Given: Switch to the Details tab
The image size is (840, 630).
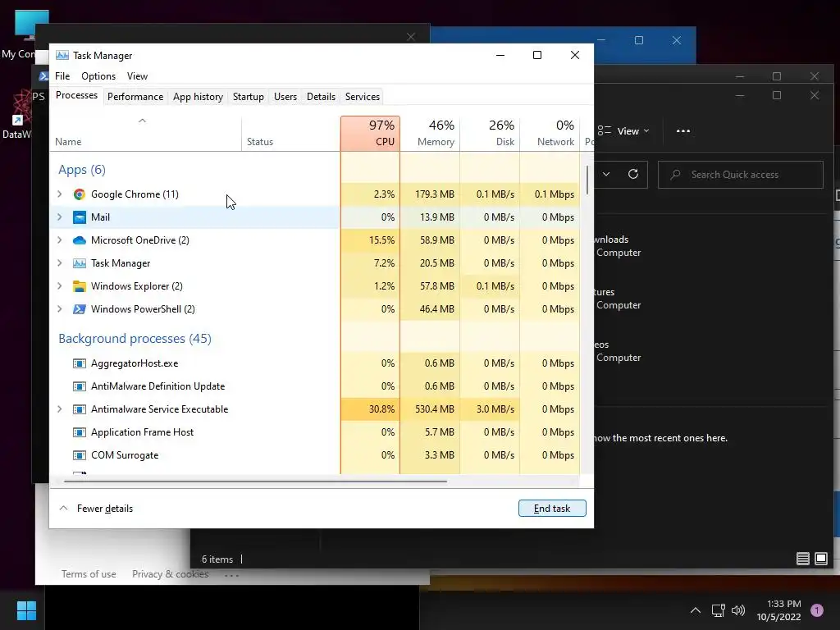Looking at the screenshot, I should (x=321, y=97).
